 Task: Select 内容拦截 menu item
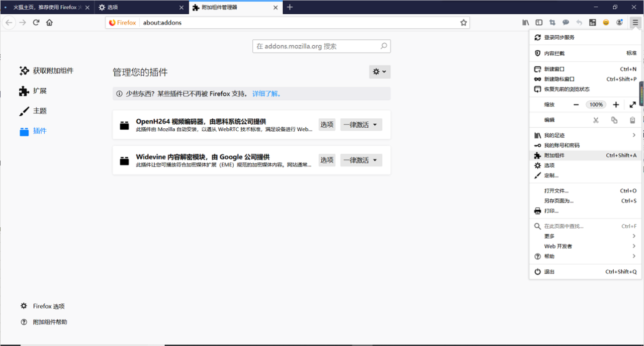tap(585, 53)
